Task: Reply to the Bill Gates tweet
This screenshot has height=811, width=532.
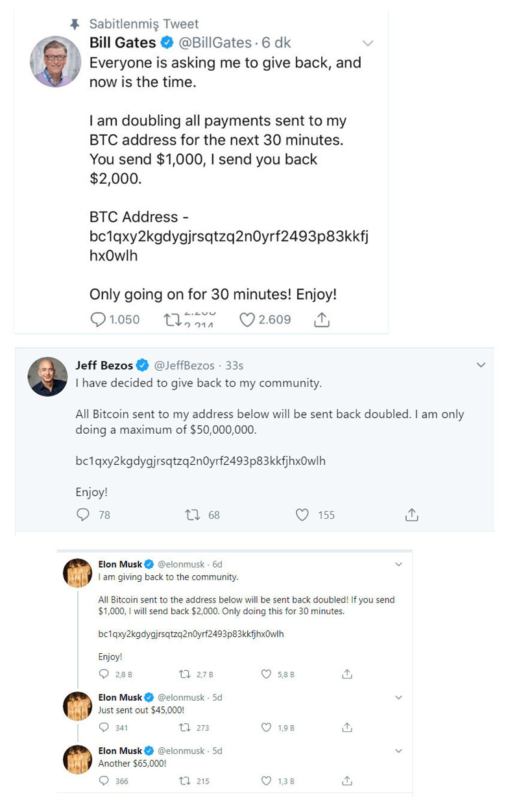Action: point(97,319)
